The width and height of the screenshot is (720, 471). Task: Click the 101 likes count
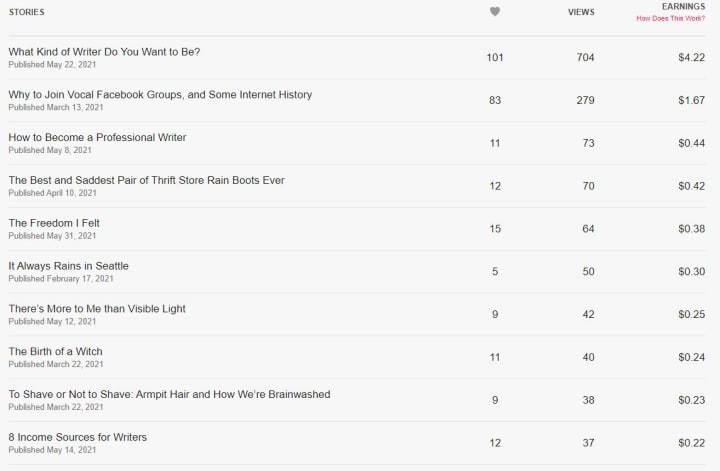[x=495, y=57]
